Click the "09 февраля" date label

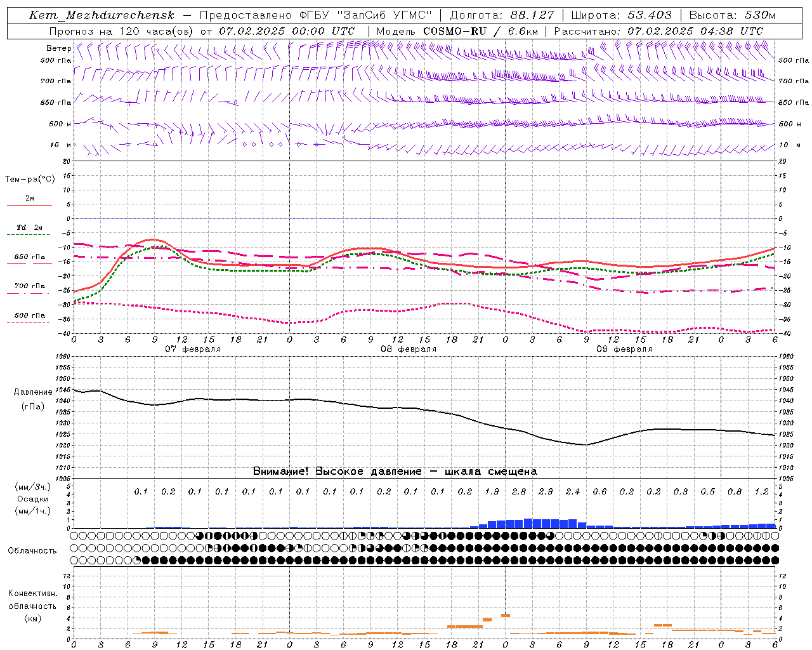[624, 349]
